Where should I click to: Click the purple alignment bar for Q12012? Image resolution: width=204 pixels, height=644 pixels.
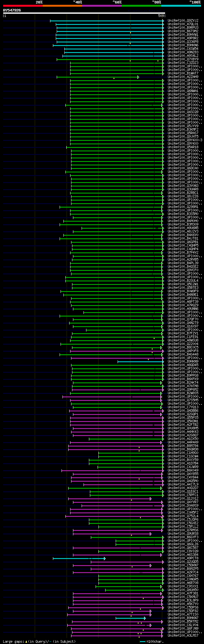pos(110,499)
